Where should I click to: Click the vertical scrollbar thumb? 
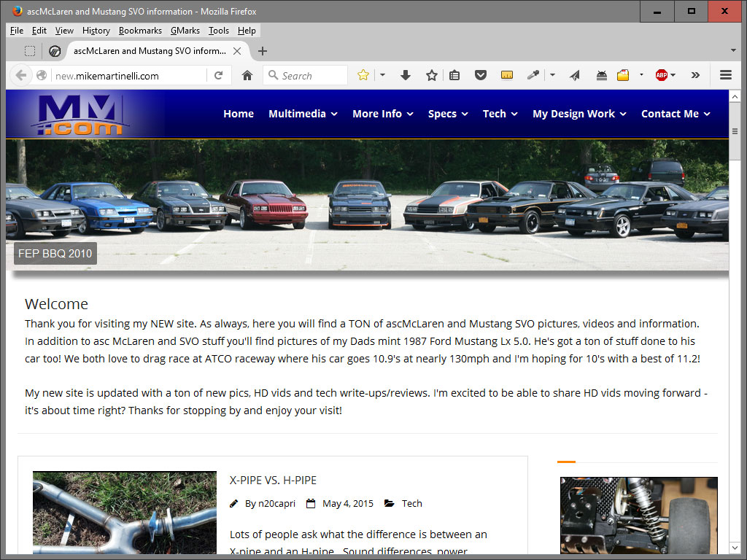coord(735,131)
